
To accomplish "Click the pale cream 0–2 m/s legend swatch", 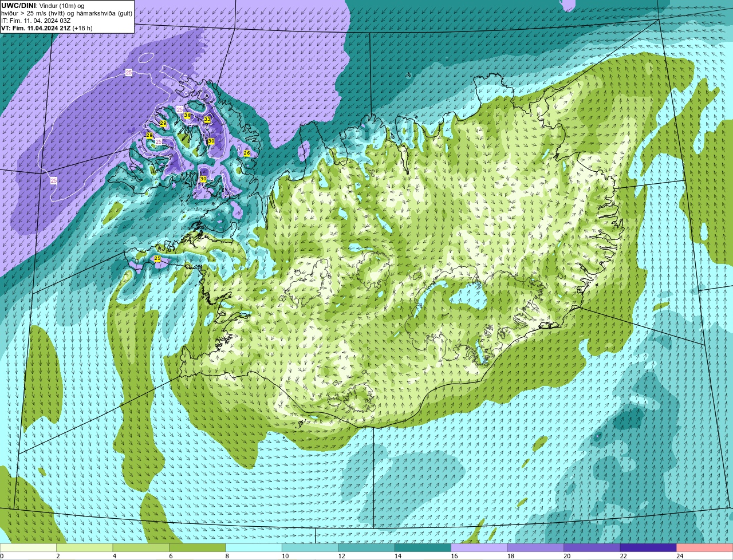I will [29, 548].
